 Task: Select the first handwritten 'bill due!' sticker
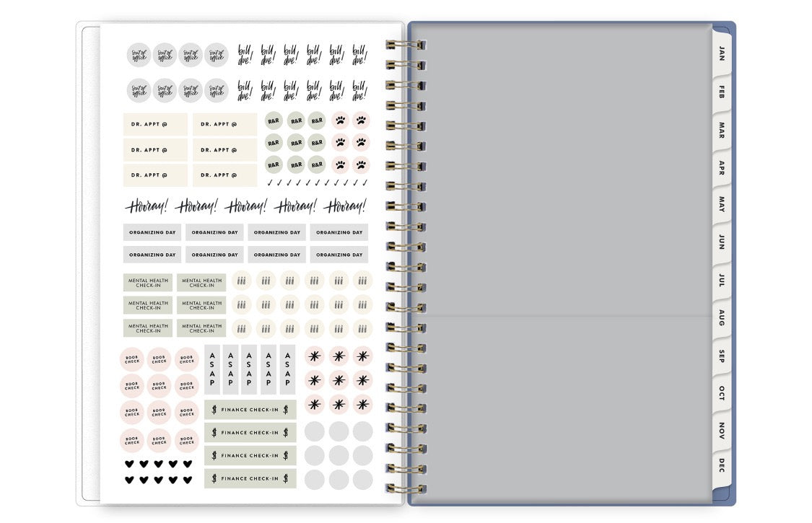[x=245, y=55]
